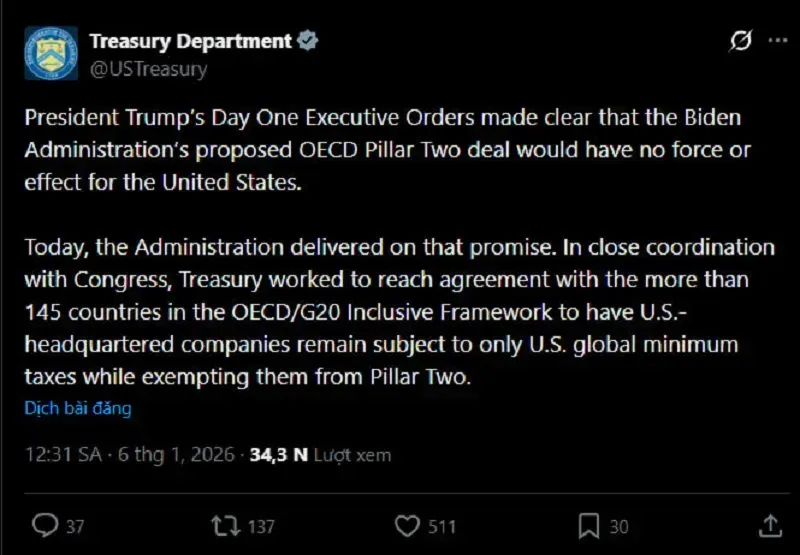
Task: Click the reply count 37
Action: [75, 526]
